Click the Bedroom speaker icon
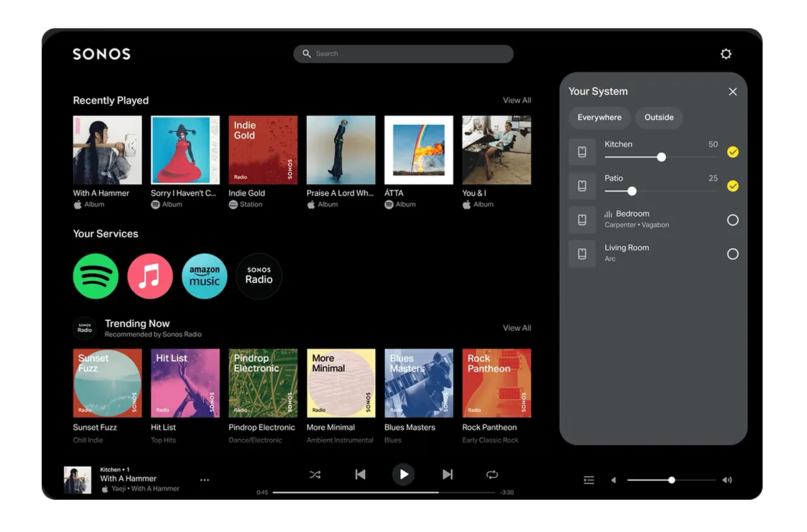This screenshot has width=807, height=532. [582, 220]
